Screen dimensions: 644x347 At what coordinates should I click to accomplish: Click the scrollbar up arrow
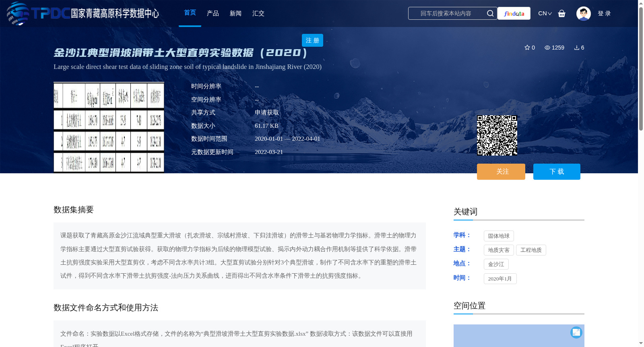coord(641,3)
